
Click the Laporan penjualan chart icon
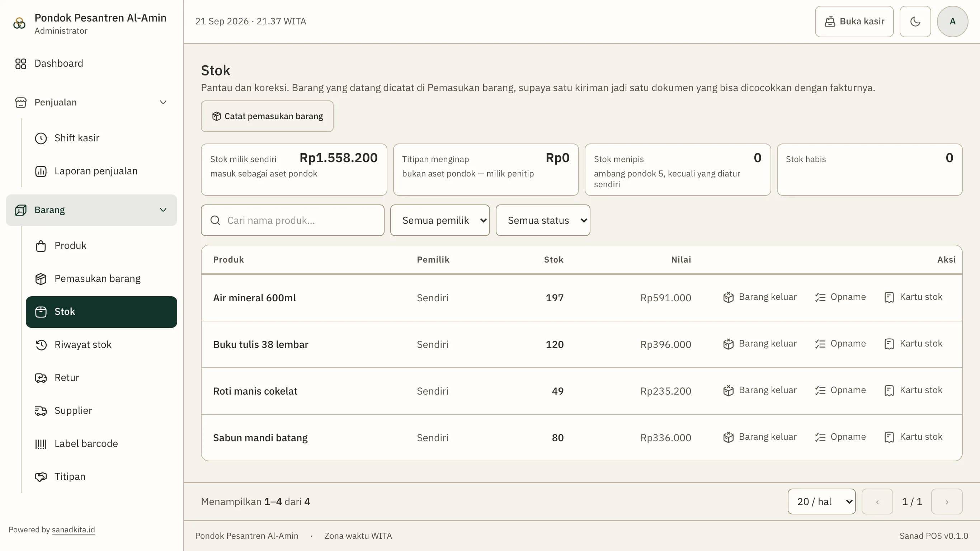coord(41,171)
